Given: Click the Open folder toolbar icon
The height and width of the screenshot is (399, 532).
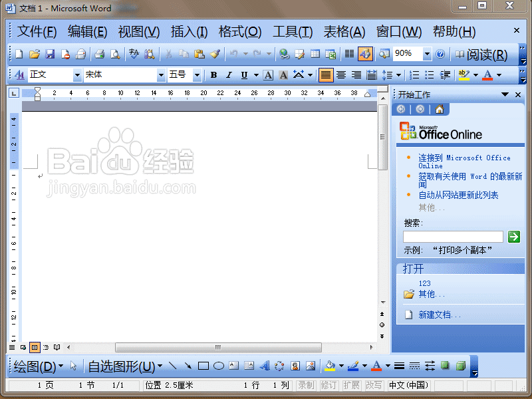Looking at the screenshot, I should (35, 54).
